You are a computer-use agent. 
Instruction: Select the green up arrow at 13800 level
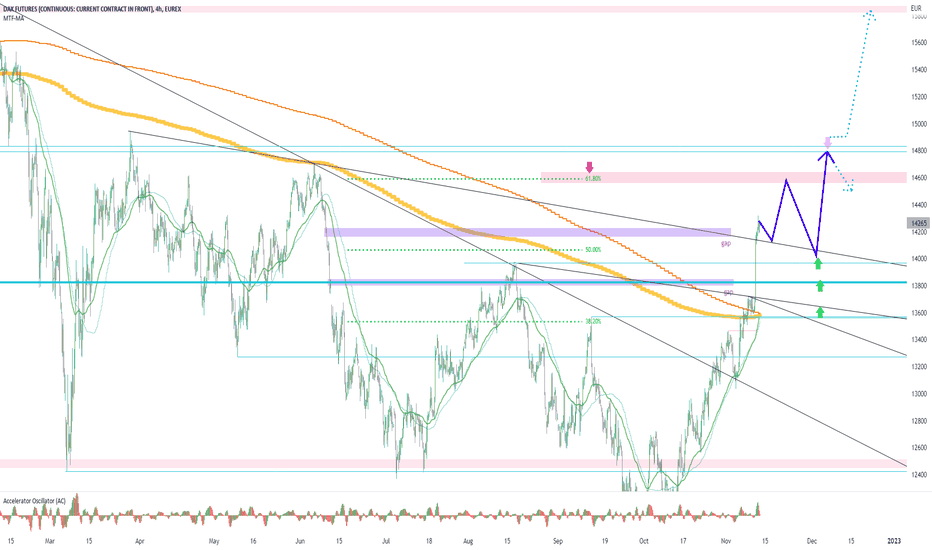pyautogui.click(x=820, y=286)
